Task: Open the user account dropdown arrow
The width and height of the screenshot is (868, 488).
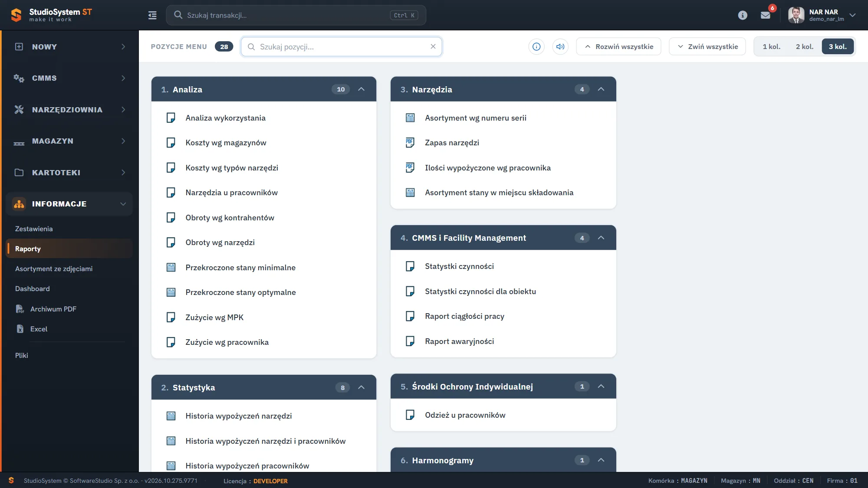Action: (852, 15)
